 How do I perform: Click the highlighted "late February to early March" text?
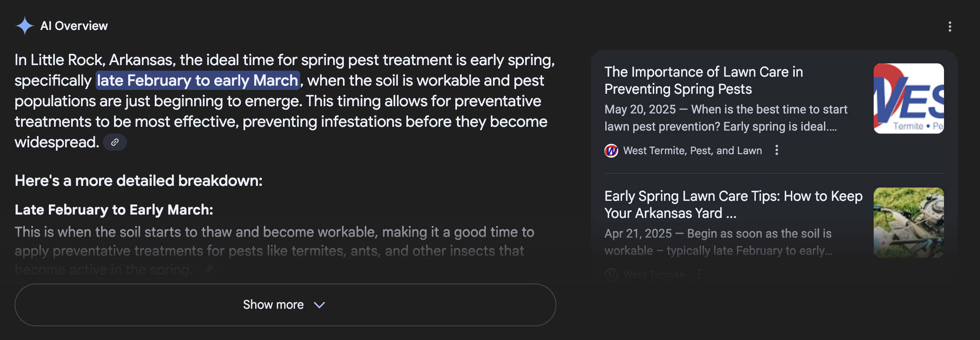point(198,81)
